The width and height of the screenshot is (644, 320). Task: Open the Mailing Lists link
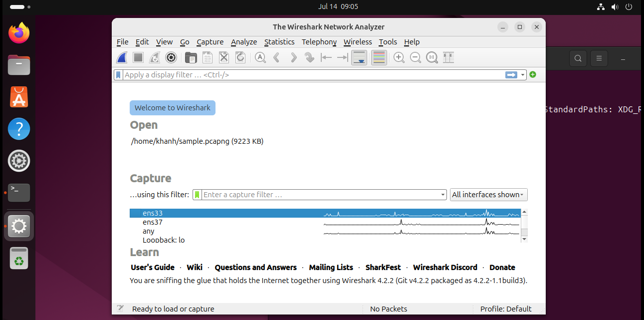[x=331, y=268]
